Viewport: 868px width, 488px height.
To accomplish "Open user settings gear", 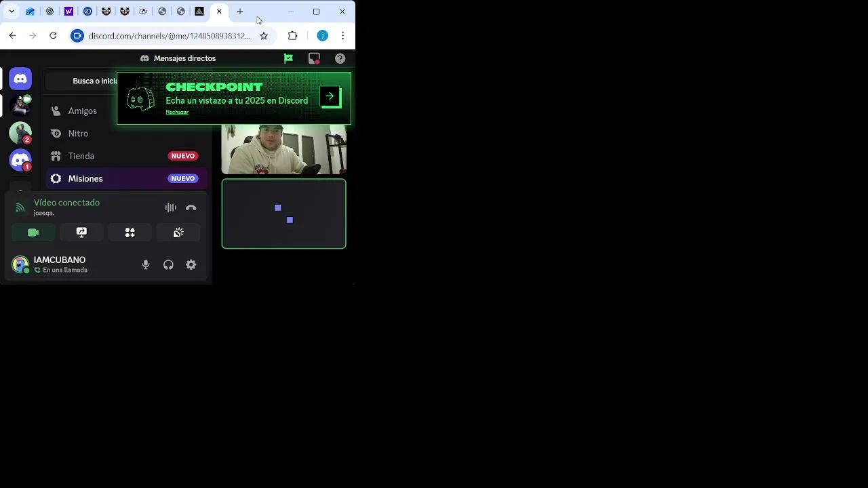I will coord(191,265).
